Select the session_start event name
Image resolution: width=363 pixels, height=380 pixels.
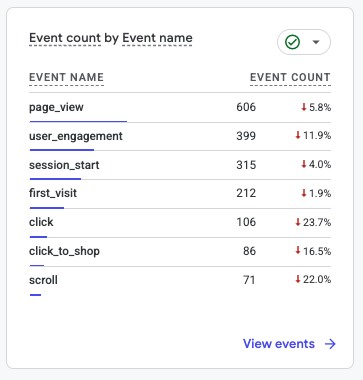[64, 165]
